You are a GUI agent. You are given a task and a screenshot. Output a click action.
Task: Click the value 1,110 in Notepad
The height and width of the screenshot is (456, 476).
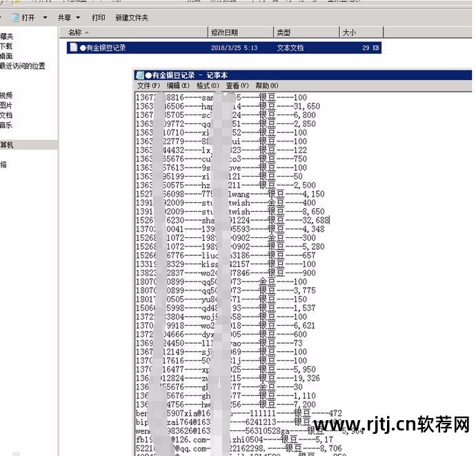click(x=304, y=395)
